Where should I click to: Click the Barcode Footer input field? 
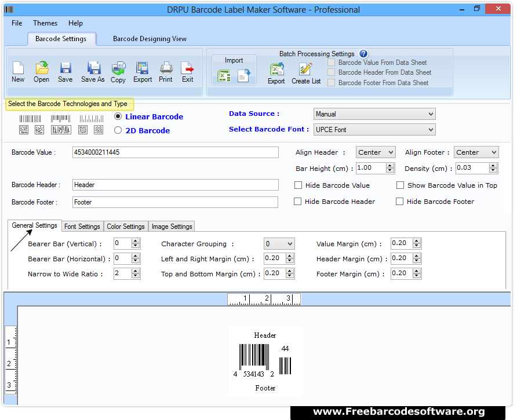(x=176, y=202)
